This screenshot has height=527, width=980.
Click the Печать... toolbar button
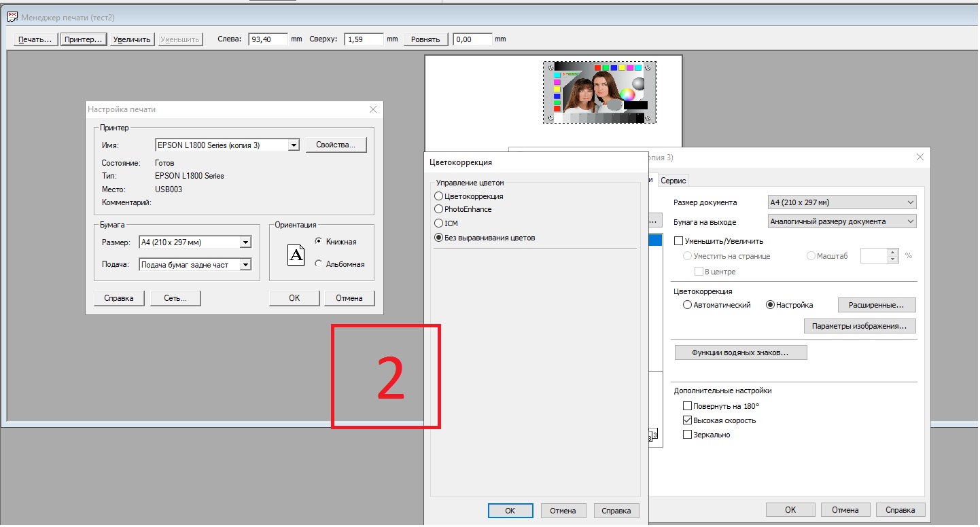(x=35, y=39)
